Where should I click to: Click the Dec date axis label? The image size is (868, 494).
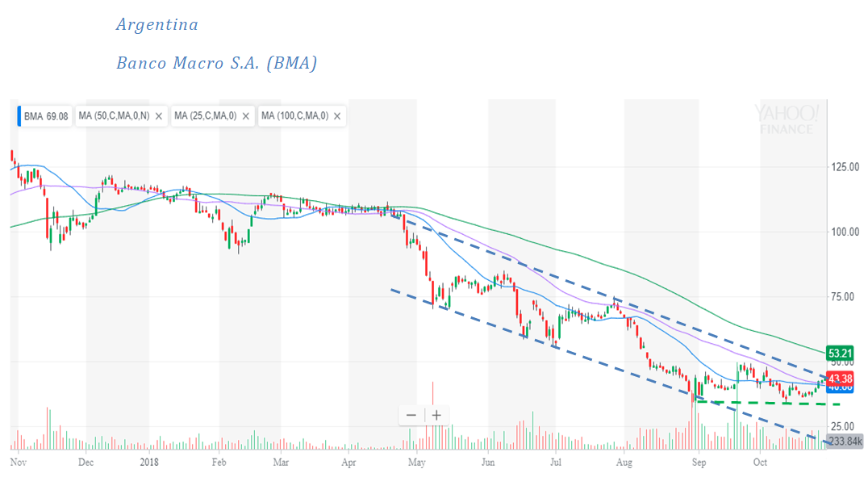coord(86,462)
